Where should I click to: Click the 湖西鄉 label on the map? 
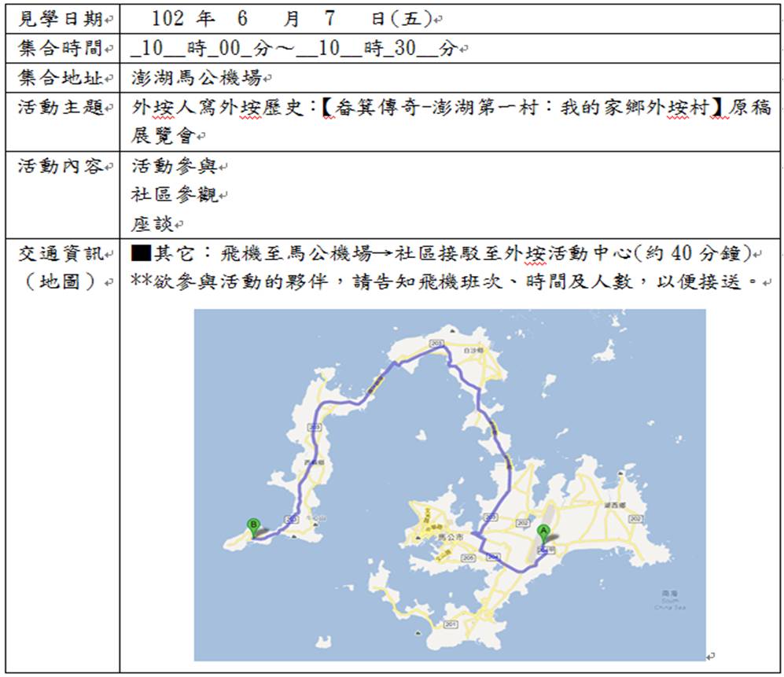click(x=614, y=503)
